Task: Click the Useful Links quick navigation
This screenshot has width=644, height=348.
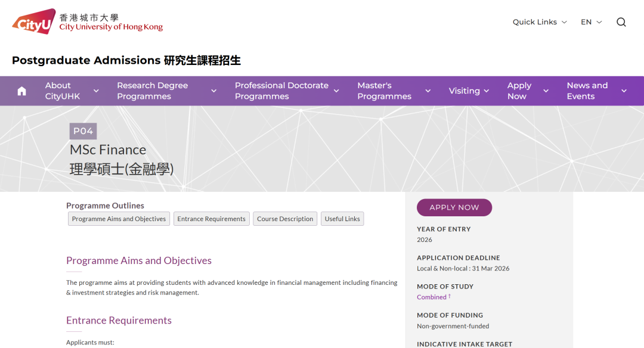Action: [x=342, y=219]
